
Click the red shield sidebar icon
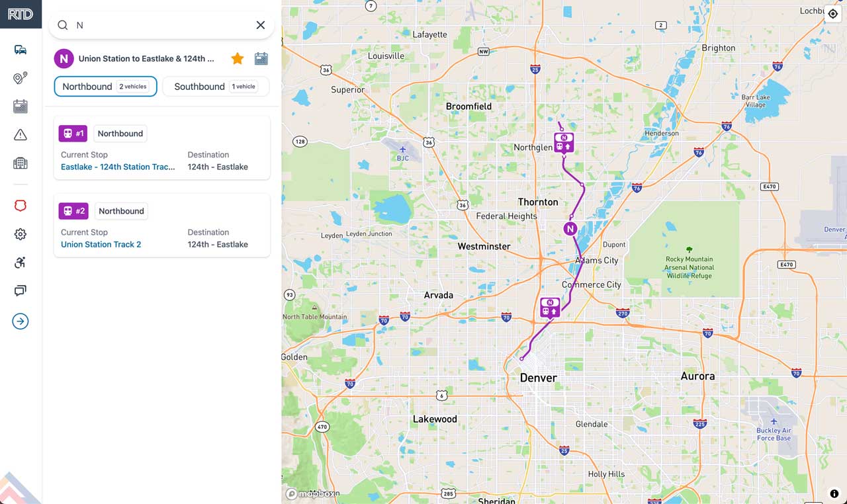tap(21, 206)
